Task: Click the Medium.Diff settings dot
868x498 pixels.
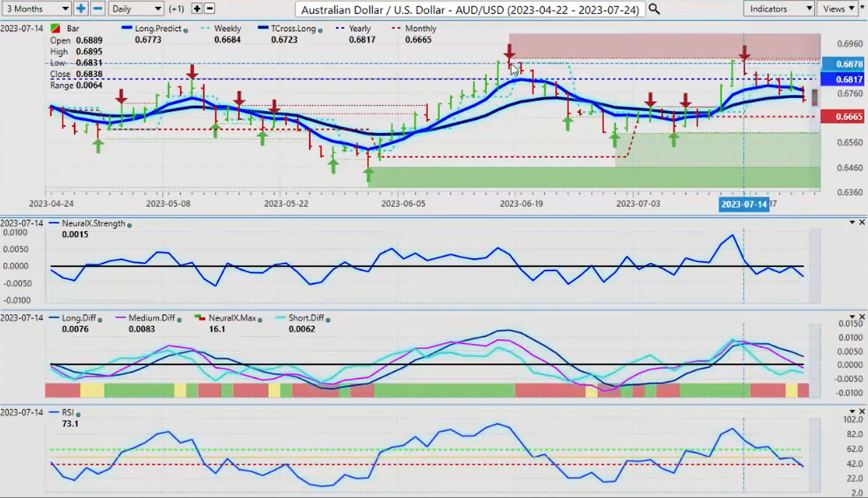Action: tap(180, 319)
